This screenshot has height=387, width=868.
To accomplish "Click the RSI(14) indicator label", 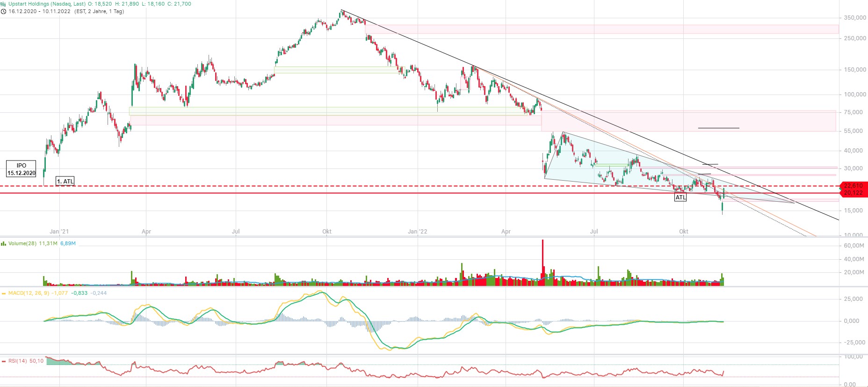I will pyautogui.click(x=18, y=361).
